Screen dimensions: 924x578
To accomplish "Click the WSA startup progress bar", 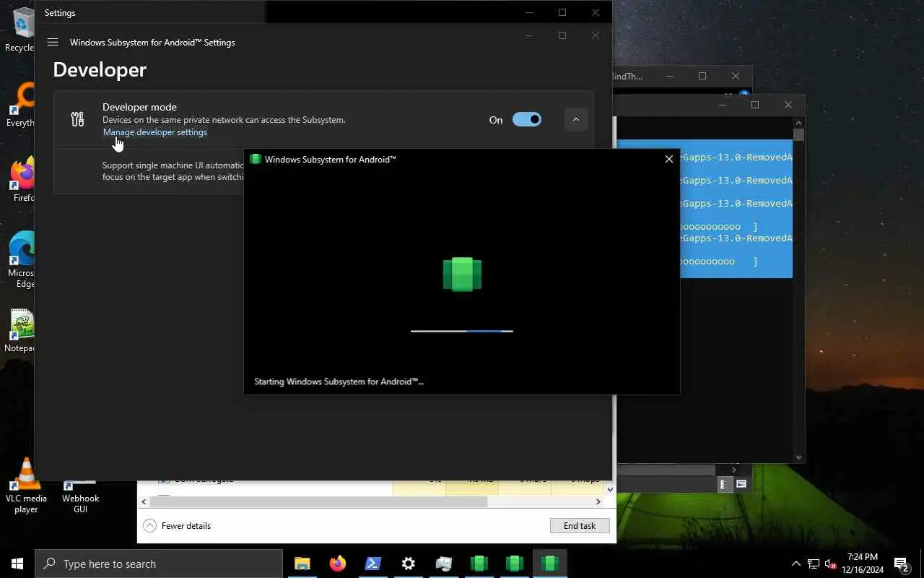I will coord(462,331).
